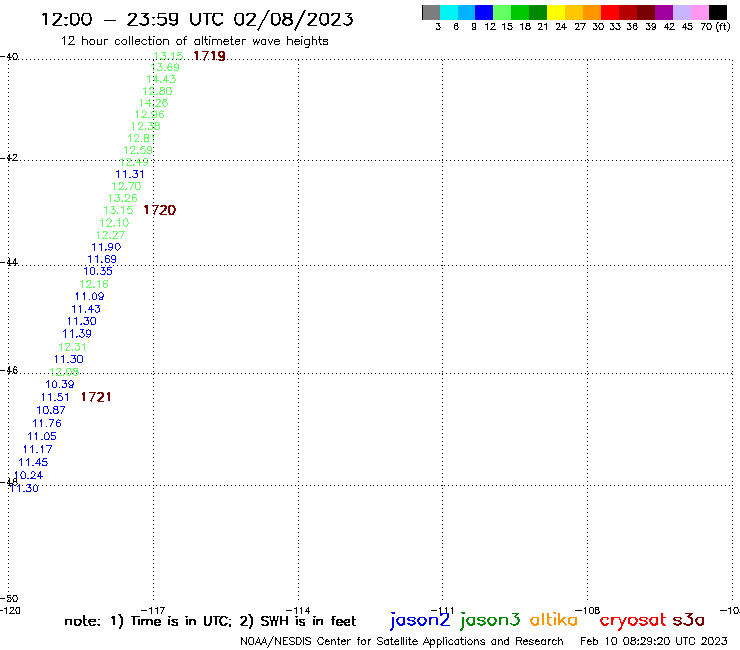740x650 pixels.
Task: Select the 12.59 reading
Action: (138, 150)
